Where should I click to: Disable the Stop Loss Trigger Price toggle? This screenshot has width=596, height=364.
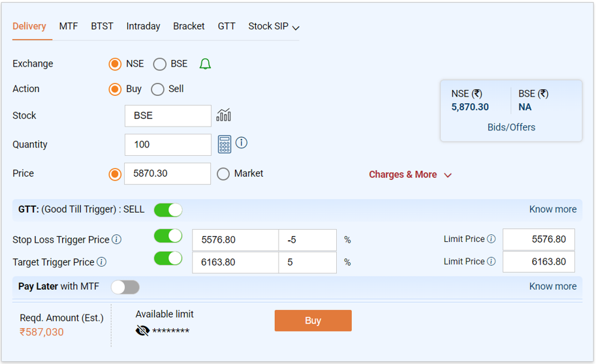tap(168, 236)
